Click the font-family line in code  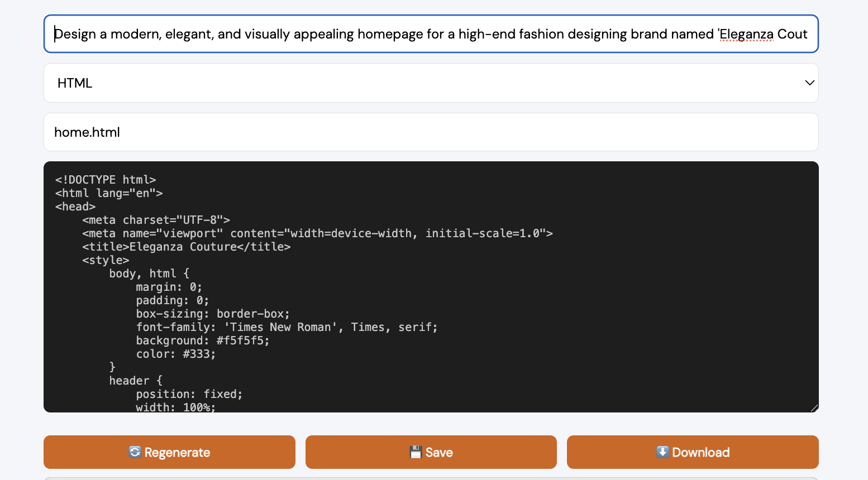287,327
